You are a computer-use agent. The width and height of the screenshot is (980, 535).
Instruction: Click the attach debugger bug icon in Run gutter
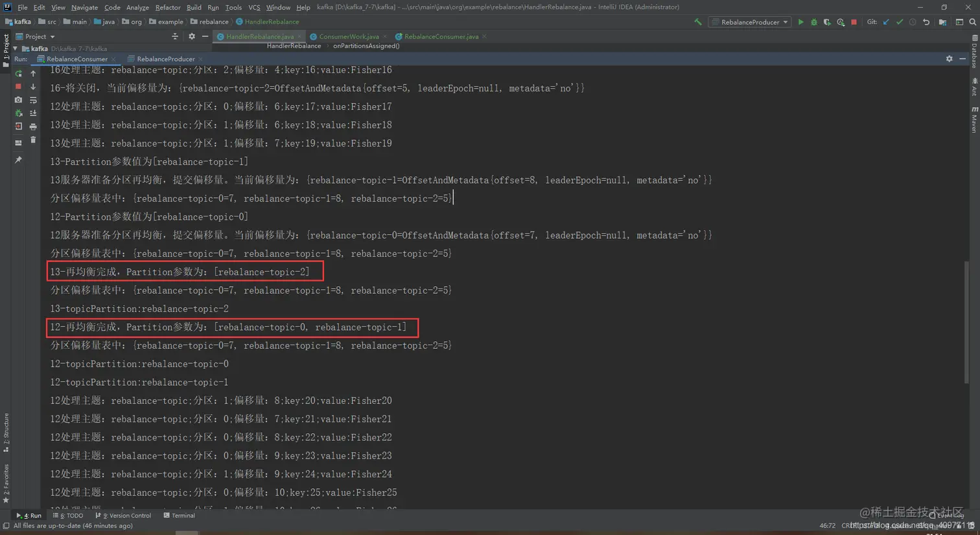18,113
